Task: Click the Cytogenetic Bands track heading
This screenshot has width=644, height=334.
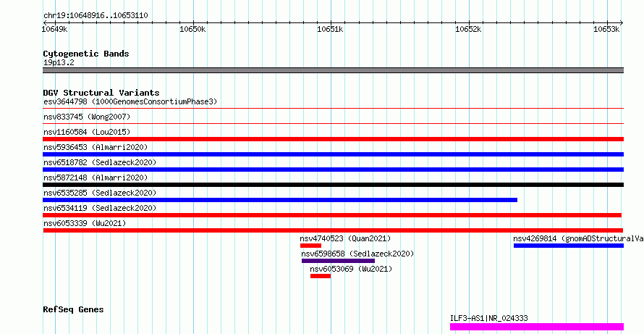Action: click(x=86, y=54)
